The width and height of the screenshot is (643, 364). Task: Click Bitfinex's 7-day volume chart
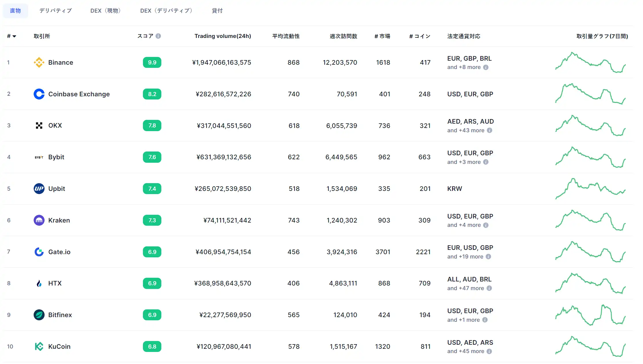coord(590,315)
